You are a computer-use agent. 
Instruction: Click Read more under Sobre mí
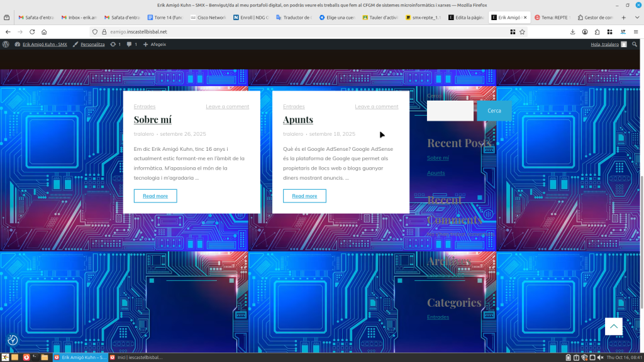click(x=155, y=196)
